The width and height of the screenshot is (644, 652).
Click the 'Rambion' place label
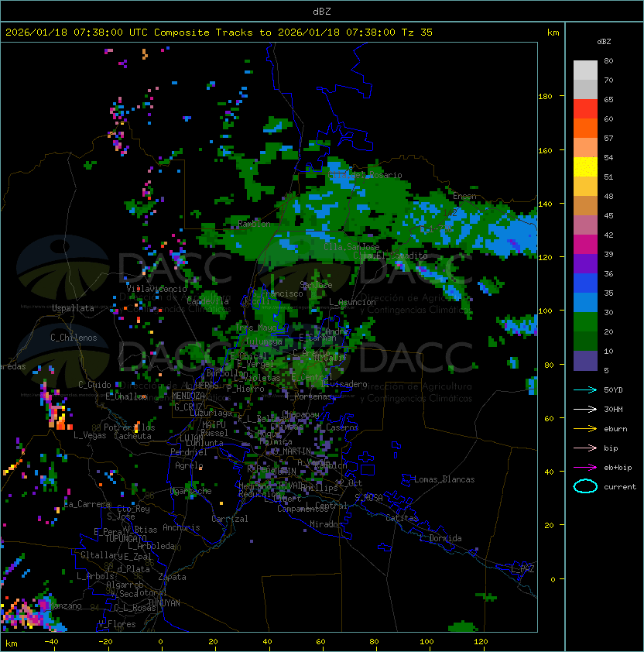tap(254, 224)
